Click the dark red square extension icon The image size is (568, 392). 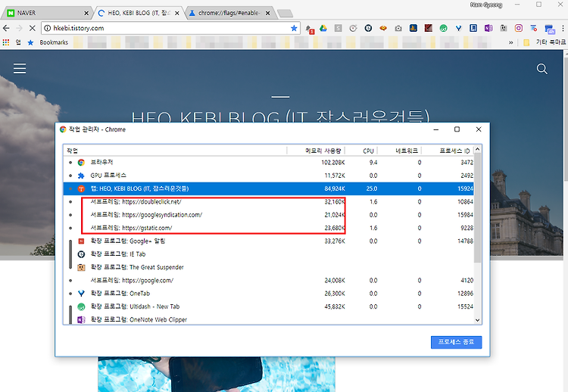pyautogui.click(x=428, y=28)
